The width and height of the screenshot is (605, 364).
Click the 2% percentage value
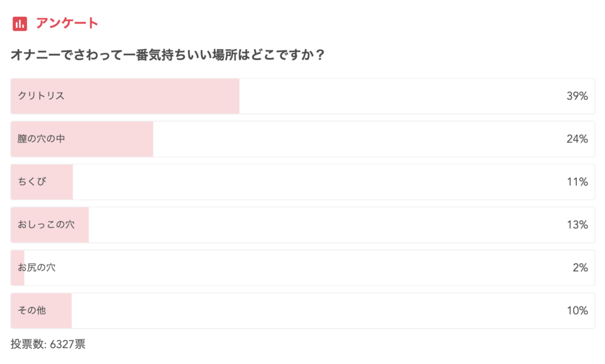pyautogui.click(x=580, y=267)
